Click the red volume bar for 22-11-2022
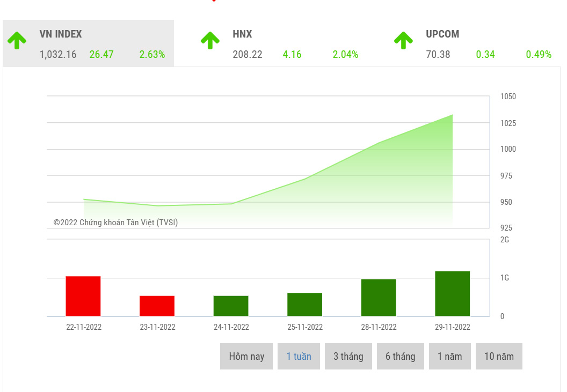 click(x=83, y=296)
